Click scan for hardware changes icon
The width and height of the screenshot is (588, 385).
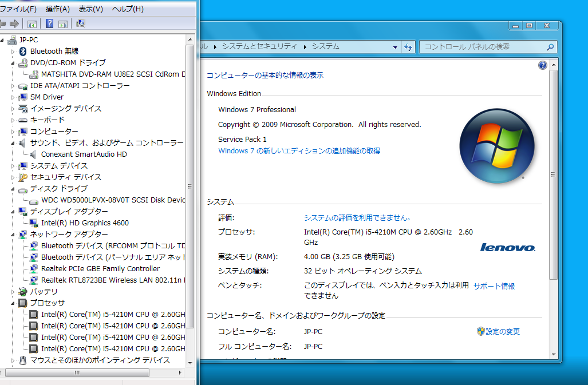(x=81, y=23)
